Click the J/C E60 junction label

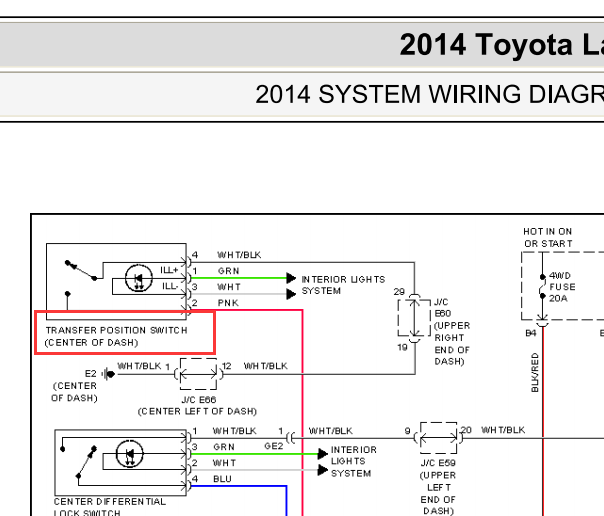click(442, 308)
